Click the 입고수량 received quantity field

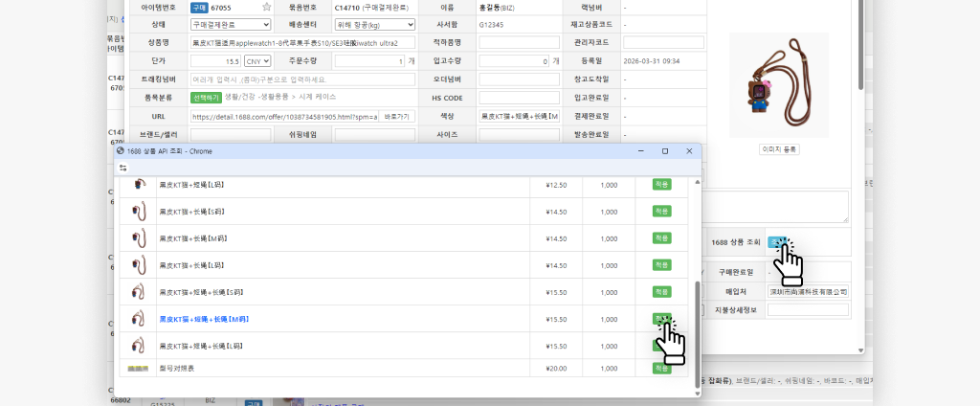514,61
